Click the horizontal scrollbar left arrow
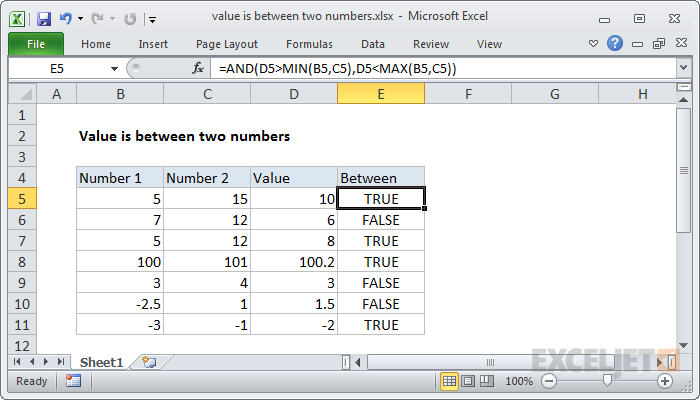Screen dimensions: 700x400 (358, 362)
